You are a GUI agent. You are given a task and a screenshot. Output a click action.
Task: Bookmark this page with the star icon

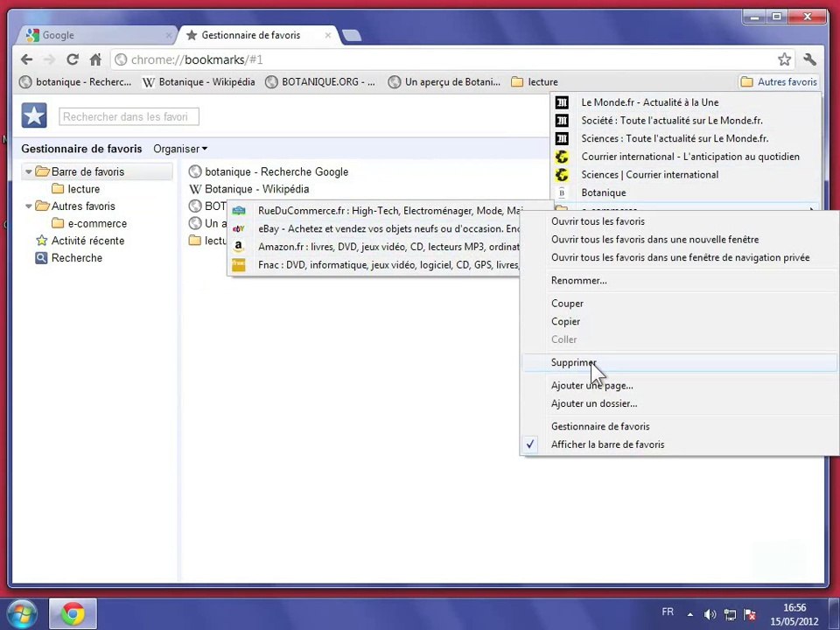pyautogui.click(x=784, y=59)
